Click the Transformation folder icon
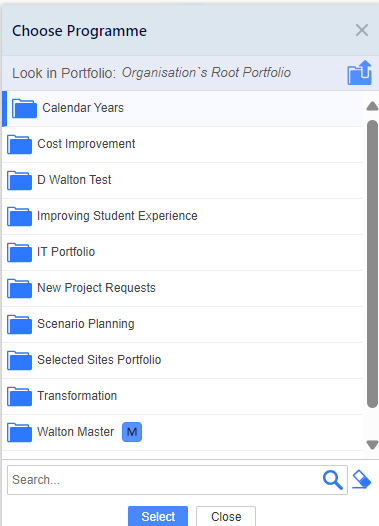The width and height of the screenshot is (379, 526). pyautogui.click(x=19, y=396)
